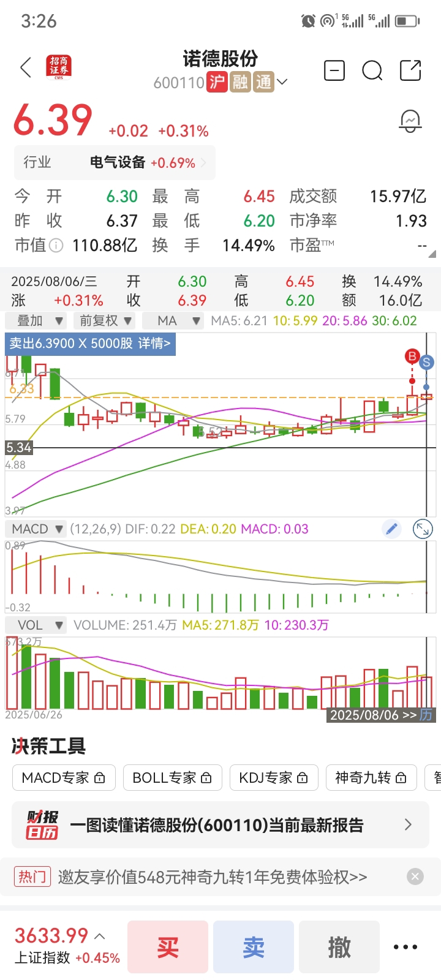Image resolution: width=441 pixels, height=980 pixels.
Task: Tap lock icon on BOLL专家
Action: click(x=206, y=778)
